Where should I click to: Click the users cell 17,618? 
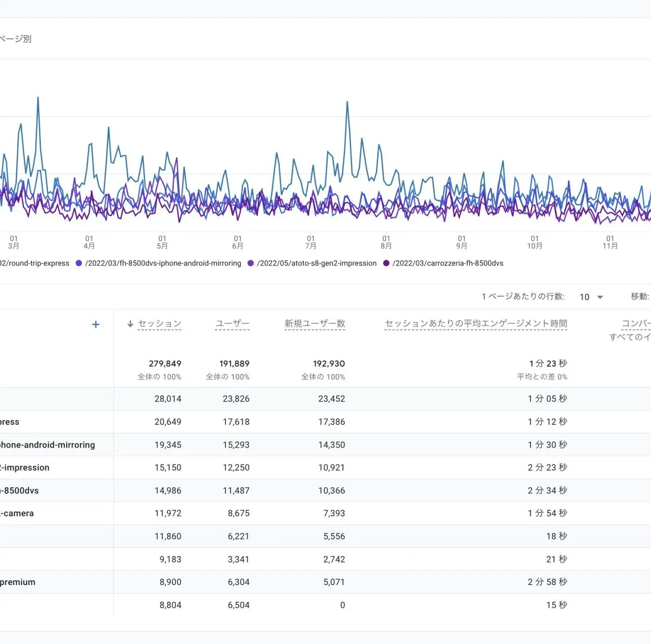[236, 422]
